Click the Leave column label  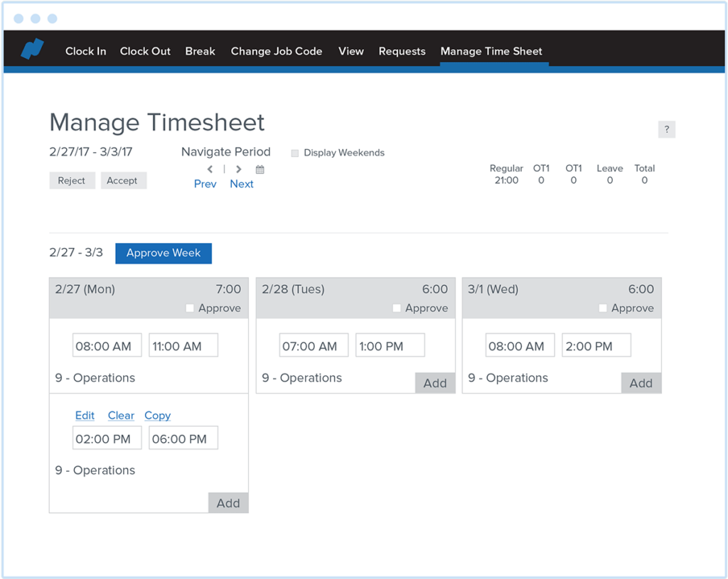click(x=609, y=168)
